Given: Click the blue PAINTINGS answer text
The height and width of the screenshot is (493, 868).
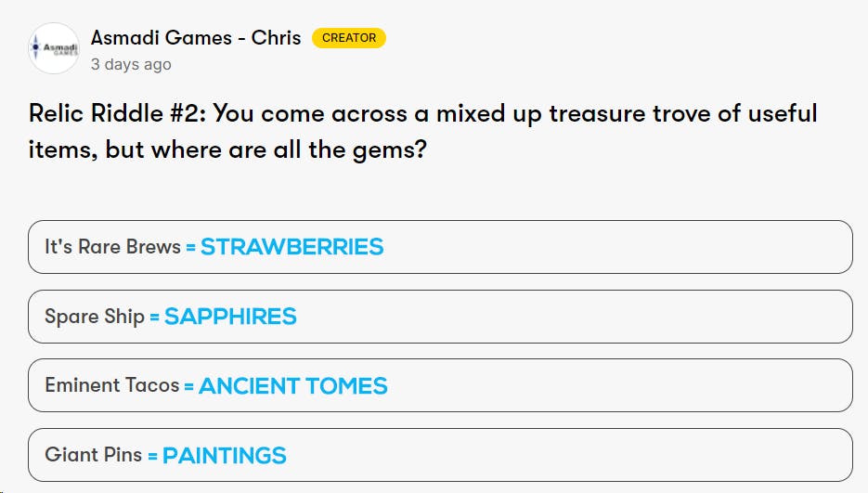Looking at the screenshot, I should point(224,456).
